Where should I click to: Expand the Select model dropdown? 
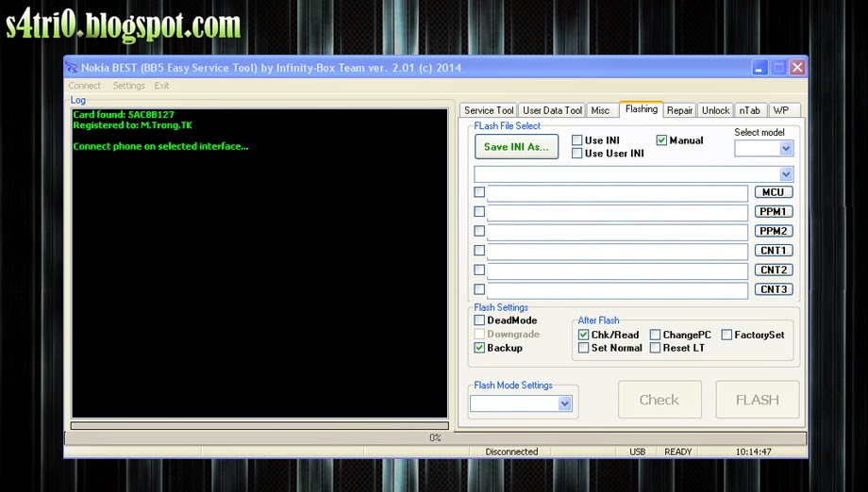pyautogui.click(x=786, y=148)
